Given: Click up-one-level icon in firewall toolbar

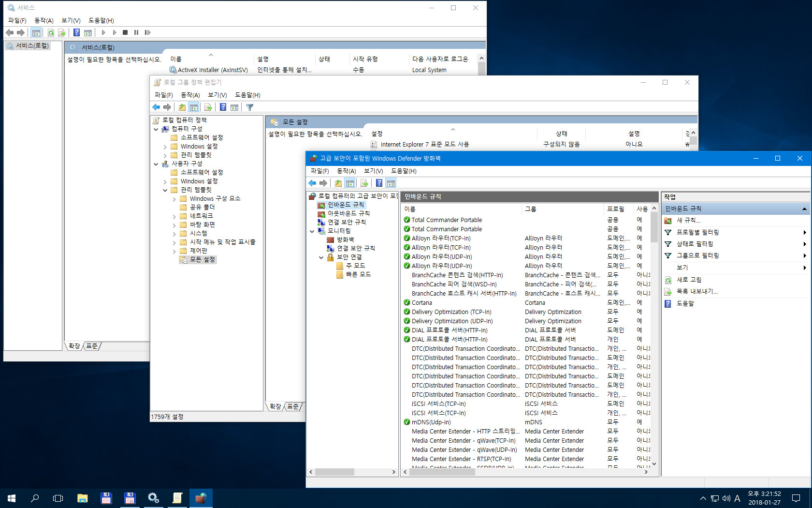Looking at the screenshot, I should point(338,183).
